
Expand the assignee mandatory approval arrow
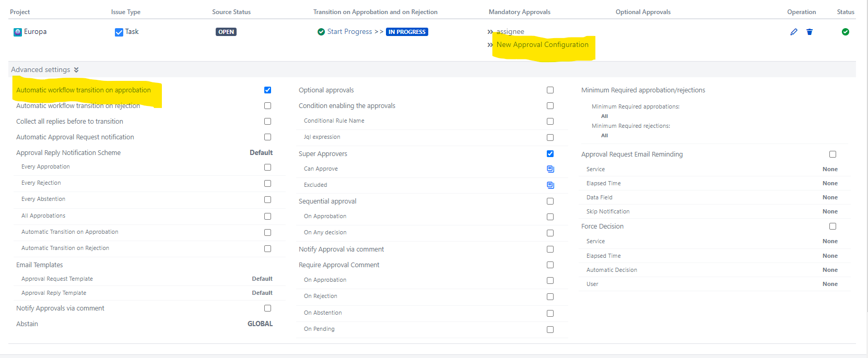click(490, 32)
